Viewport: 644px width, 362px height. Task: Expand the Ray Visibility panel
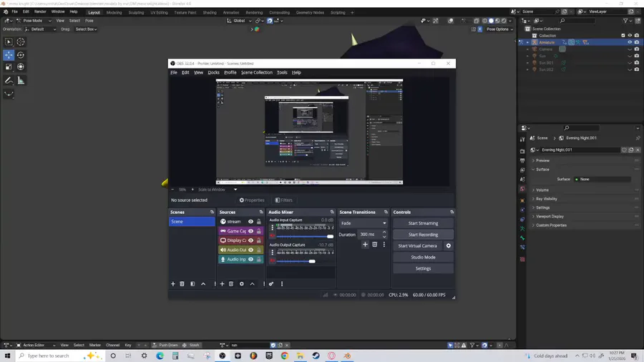point(546,199)
